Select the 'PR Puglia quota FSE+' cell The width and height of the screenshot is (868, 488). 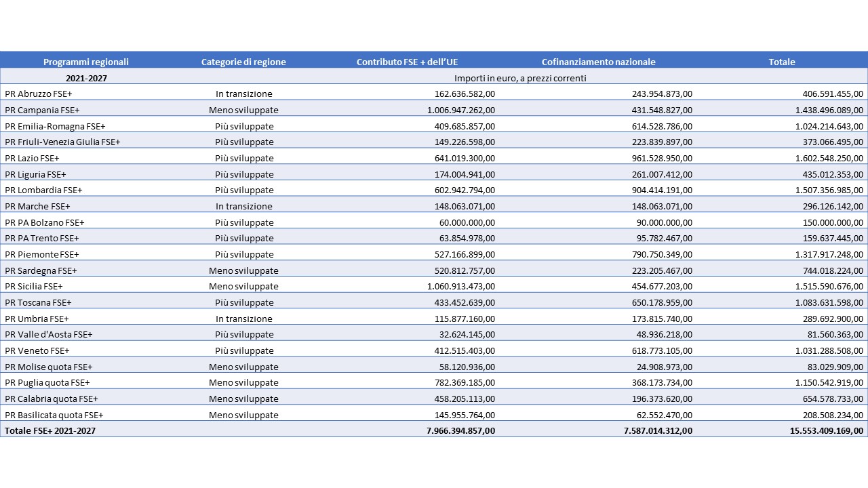(x=47, y=383)
